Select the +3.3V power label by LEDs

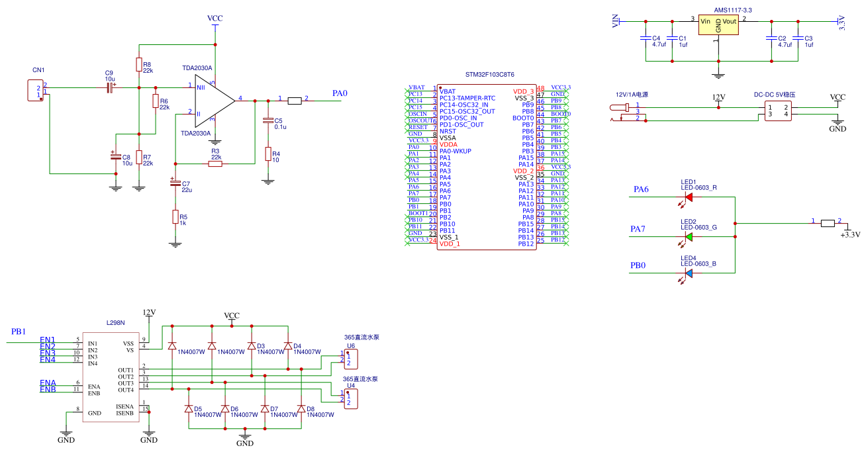click(849, 234)
